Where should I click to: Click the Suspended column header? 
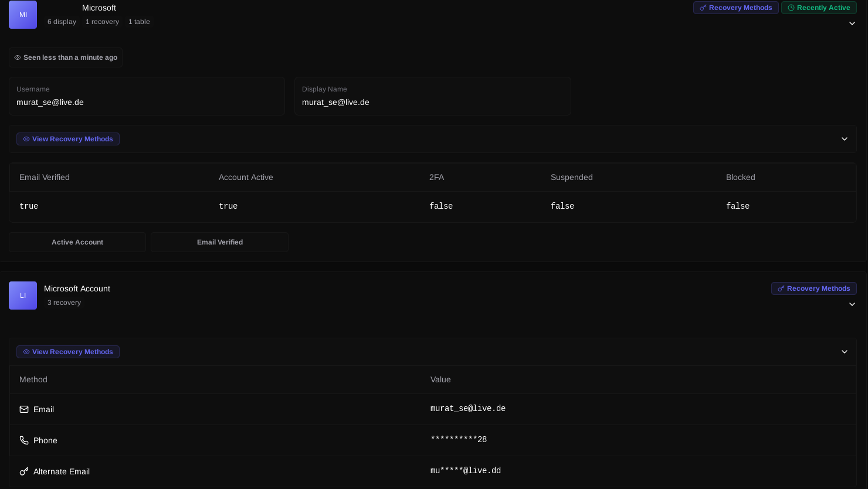572,177
